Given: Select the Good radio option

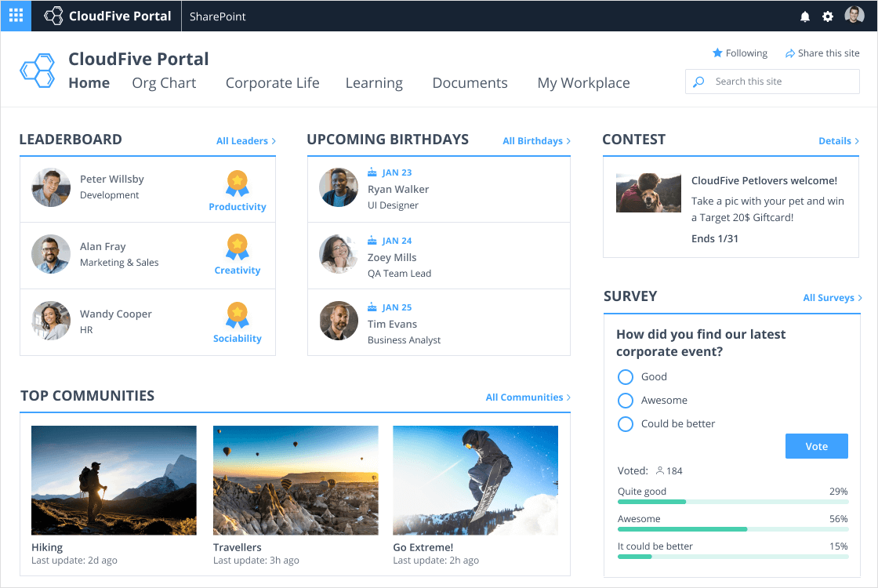Looking at the screenshot, I should point(626,377).
